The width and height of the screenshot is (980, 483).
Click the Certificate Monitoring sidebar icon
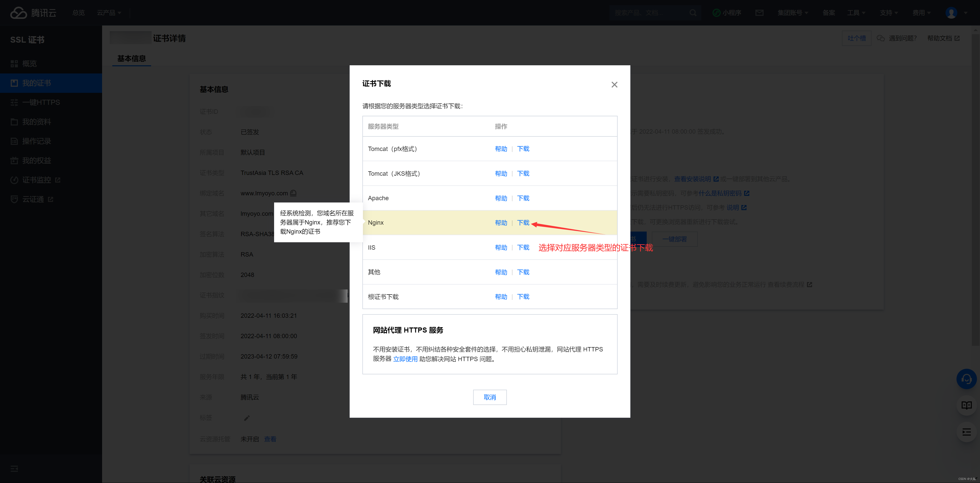[14, 180]
